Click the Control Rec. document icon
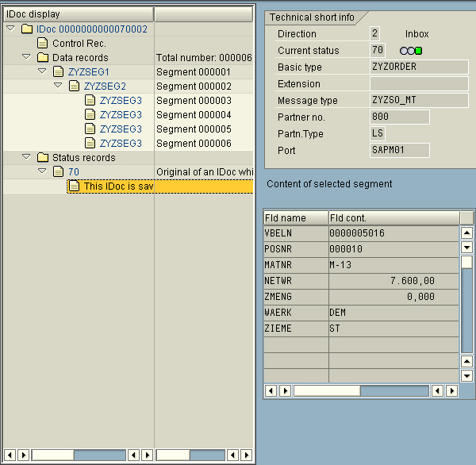The image size is (476, 465). (42, 44)
